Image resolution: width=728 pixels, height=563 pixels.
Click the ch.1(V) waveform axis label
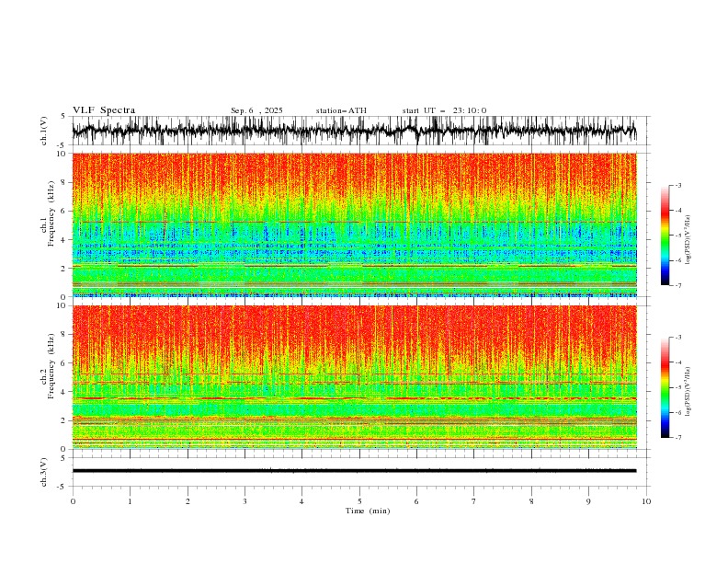click(x=44, y=131)
